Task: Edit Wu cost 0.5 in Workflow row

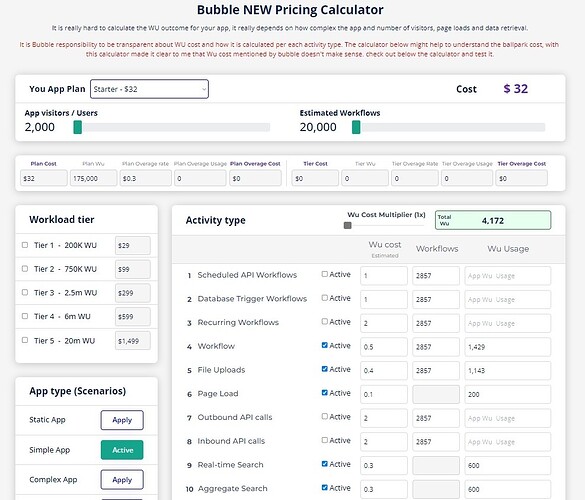Action: 384,347
